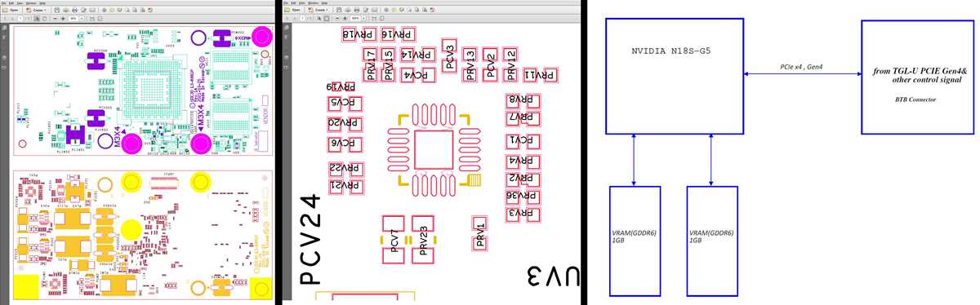Click zoom percentage field in middle PDF window
The height and width of the screenshot is (305, 980).
354,18
